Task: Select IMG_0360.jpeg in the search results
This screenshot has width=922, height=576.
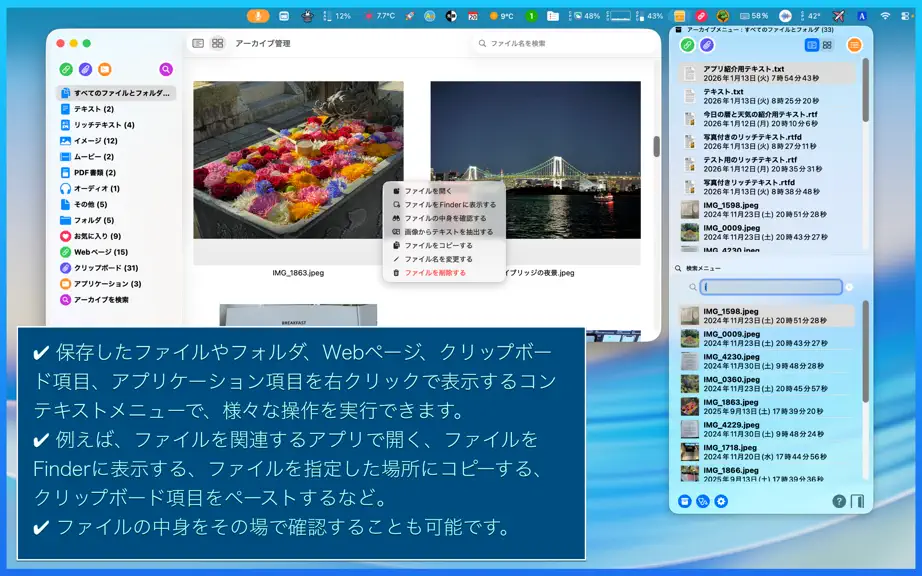Action: tap(767, 384)
